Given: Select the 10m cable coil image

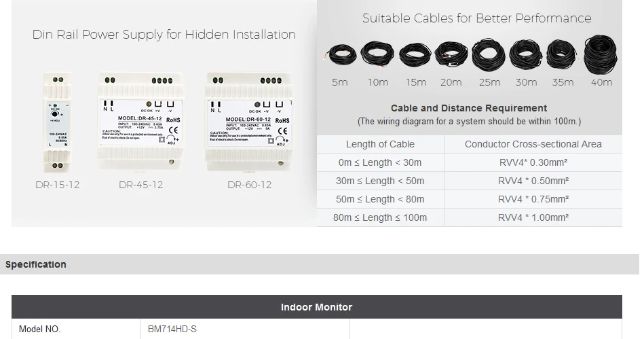Looking at the screenshot, I should pyautogui.click(x=377, y=54).
